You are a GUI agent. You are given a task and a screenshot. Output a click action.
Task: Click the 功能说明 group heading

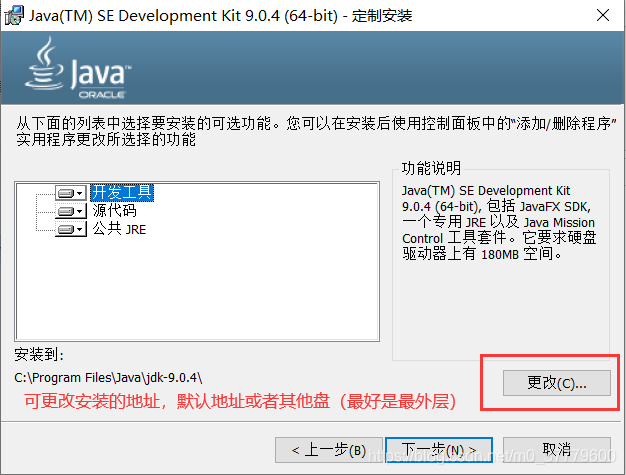[431, 168]
